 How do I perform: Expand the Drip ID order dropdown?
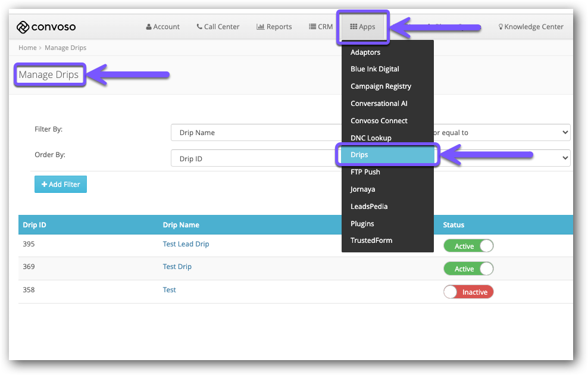tap(256, 159)
